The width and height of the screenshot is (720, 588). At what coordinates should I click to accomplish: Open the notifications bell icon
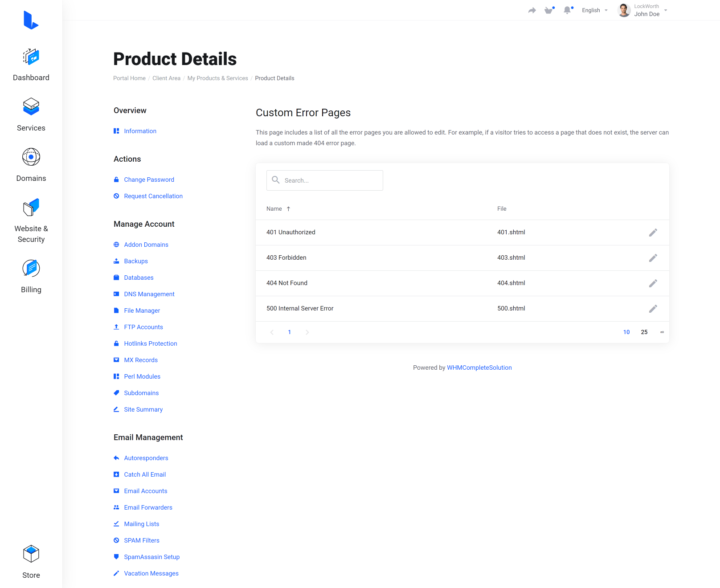pyautogui.click(x=567, y=10)
